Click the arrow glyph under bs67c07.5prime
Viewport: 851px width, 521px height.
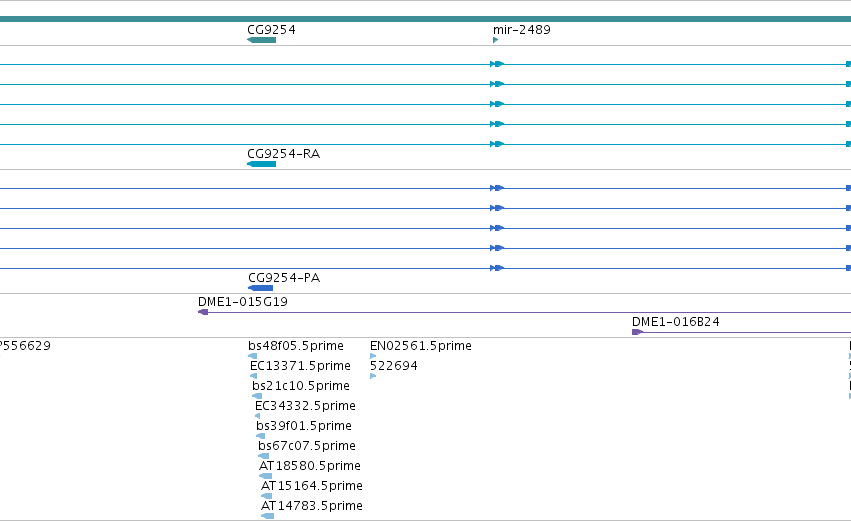coord(264,456)
